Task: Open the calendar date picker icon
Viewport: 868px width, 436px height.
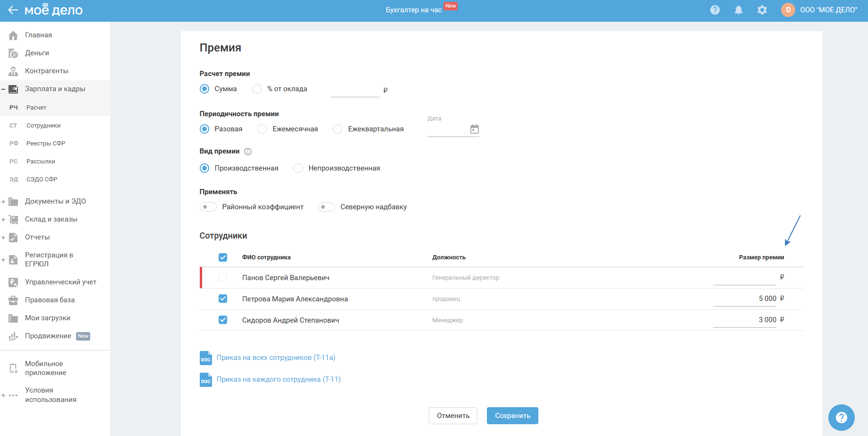Action: (475, 129)
